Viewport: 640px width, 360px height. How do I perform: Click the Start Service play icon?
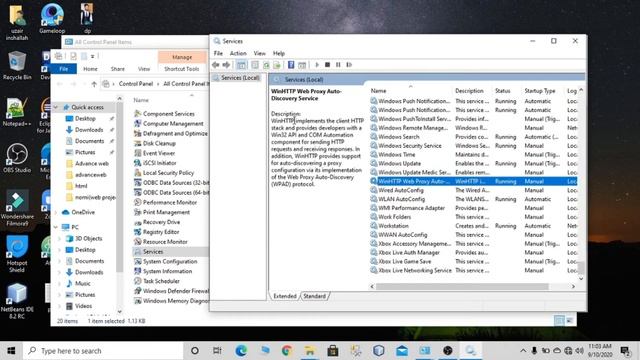[x=317, y=65]
